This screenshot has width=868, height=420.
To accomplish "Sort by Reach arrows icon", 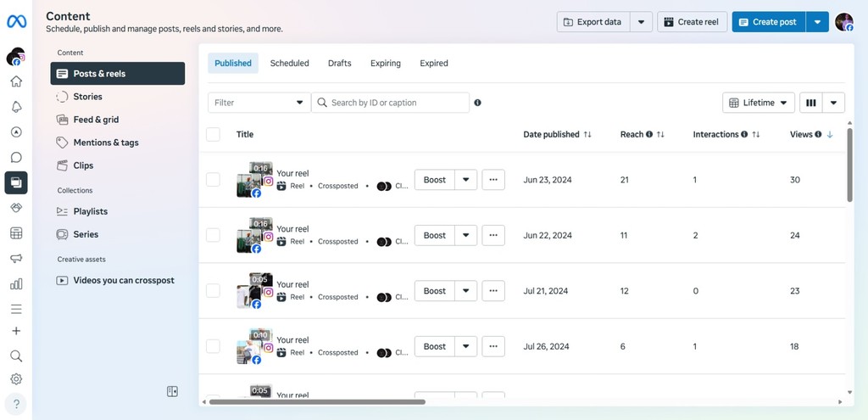I will [660, 134].
